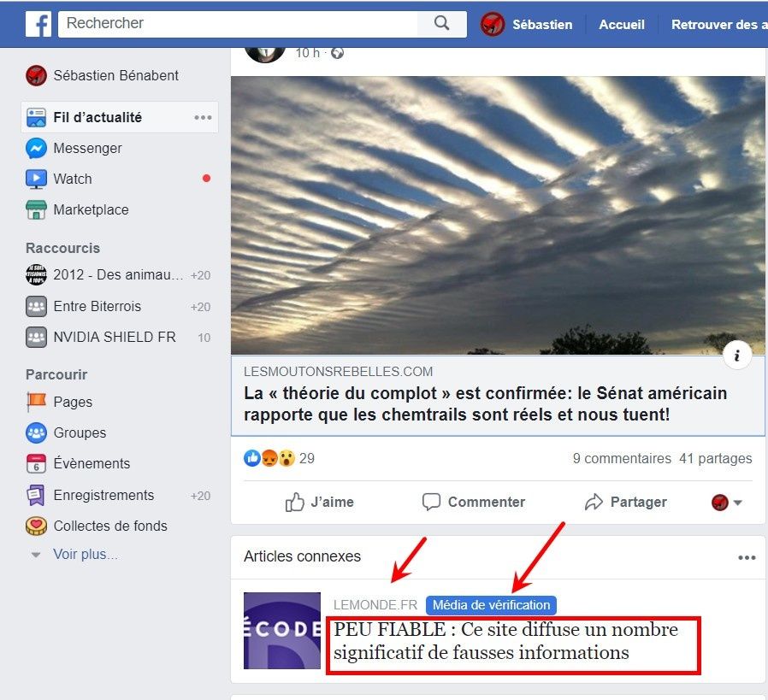Click Commenter on the chemtrails post
This screenshot has height=700, width=768.
[473, 503]
